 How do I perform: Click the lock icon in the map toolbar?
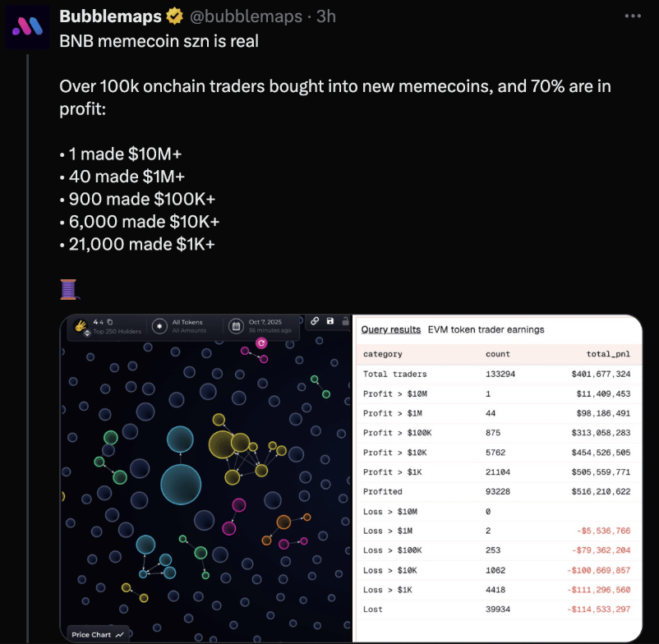[x=345, y=322]
